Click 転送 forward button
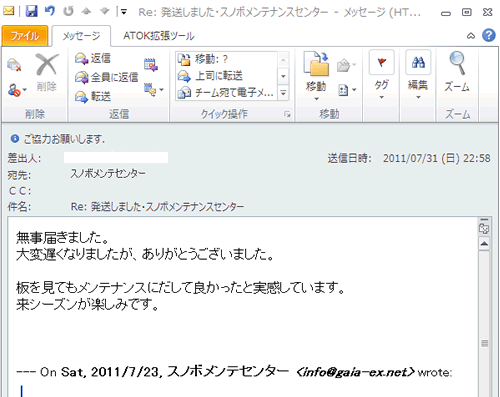Screen dimensions: 500x397 point(93,97)
